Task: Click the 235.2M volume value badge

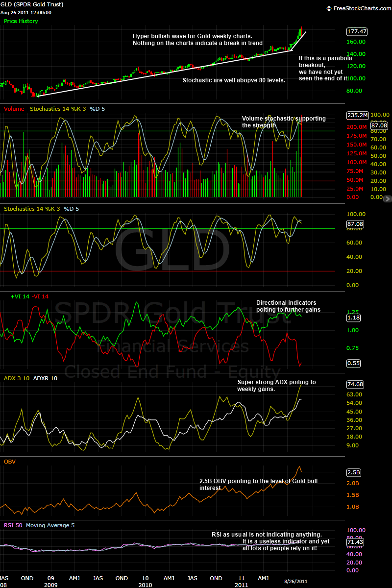Action: click(357, 115)
